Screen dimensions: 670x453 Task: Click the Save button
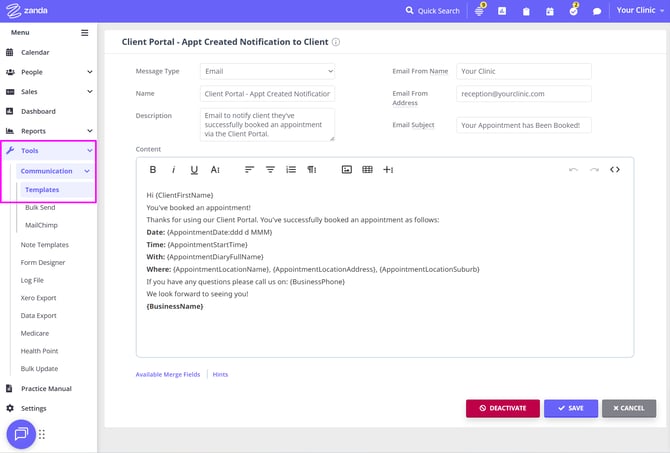tap(570, 408)
